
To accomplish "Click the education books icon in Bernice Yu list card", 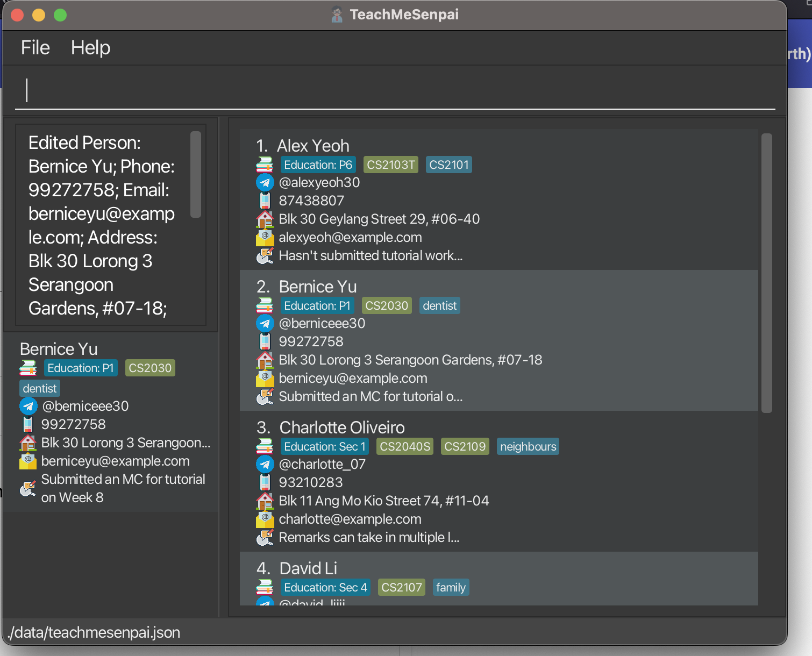I will [265, 305].
